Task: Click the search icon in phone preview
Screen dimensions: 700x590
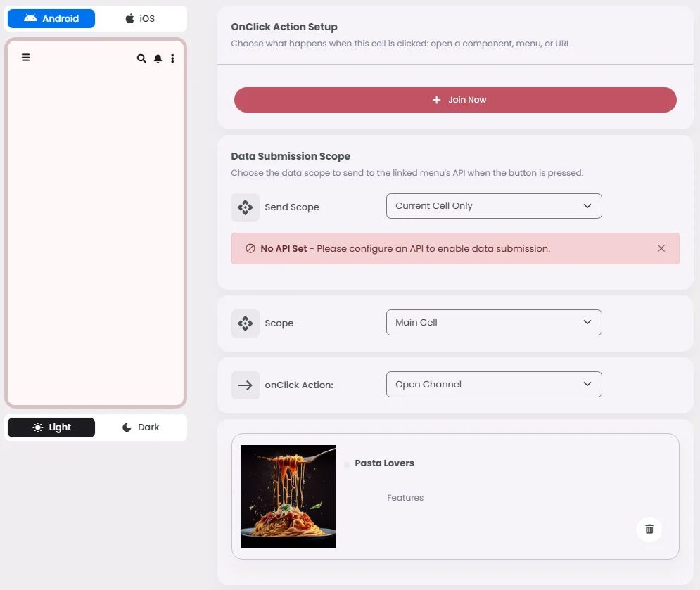Action: (x=141, y=58)
